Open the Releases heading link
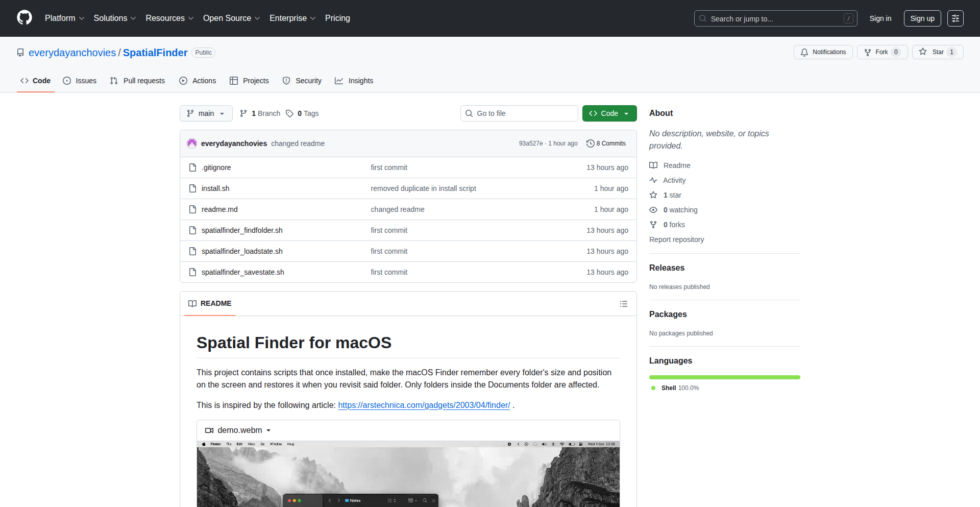Screen dimensions: 980x507 (667, 268)
